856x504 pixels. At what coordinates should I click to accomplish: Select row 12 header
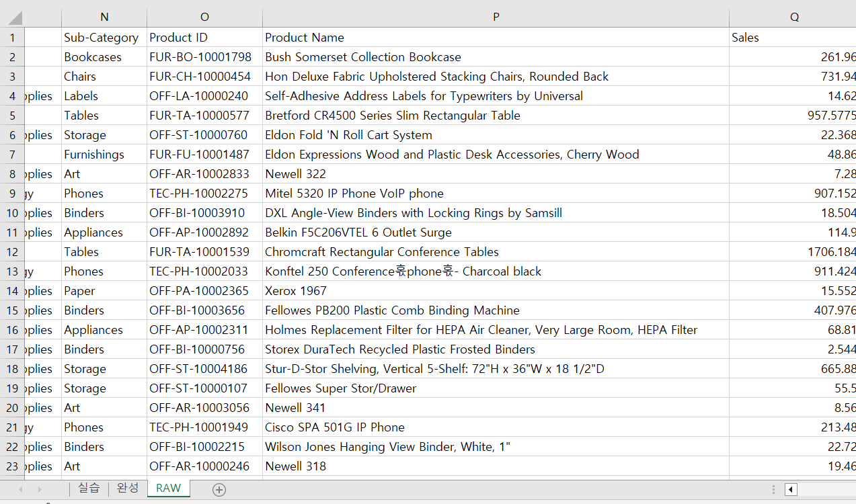[x=12, y=252]
